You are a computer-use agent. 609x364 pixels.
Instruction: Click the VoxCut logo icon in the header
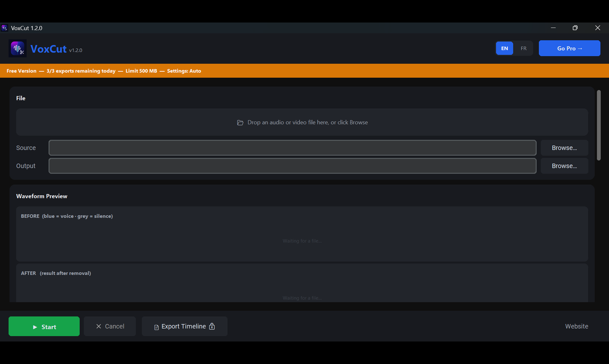[x=18, y=48]
